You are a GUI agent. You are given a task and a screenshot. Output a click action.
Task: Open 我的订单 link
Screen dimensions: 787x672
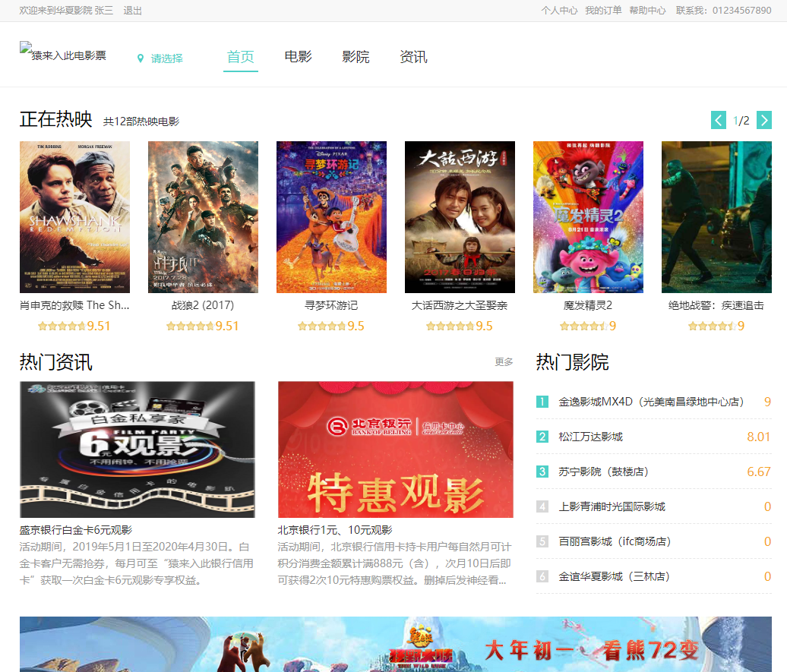pos(603,11)
